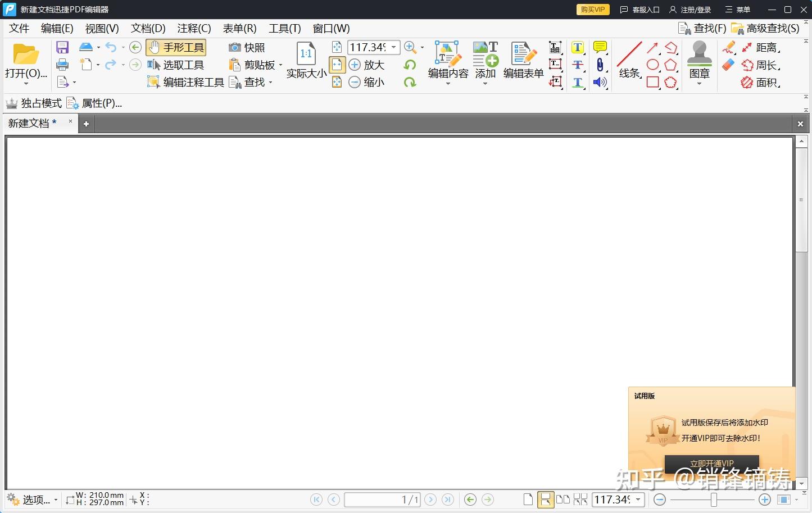Click the Print icon in the toolbar
This screenshot has width=812, height=513.
pos(62,65)
